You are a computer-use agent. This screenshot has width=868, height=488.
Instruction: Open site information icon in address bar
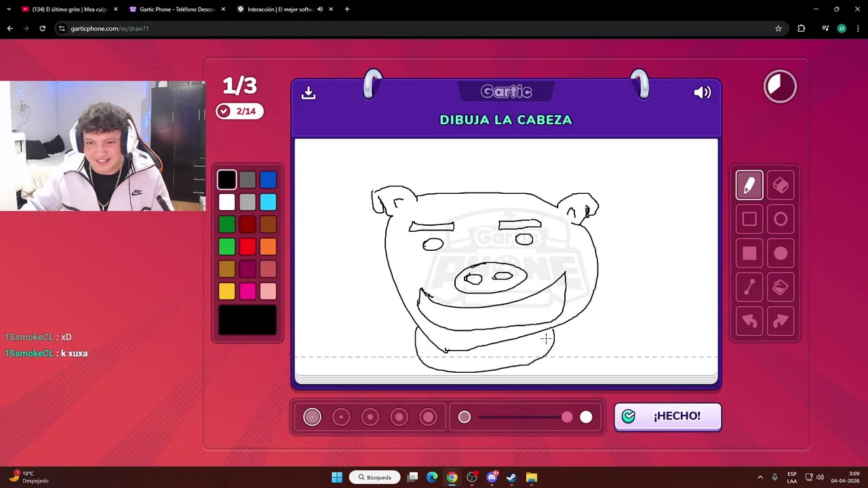62,28
